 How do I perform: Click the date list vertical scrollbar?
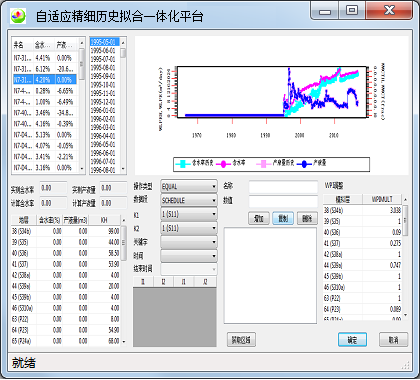point(123,105)
